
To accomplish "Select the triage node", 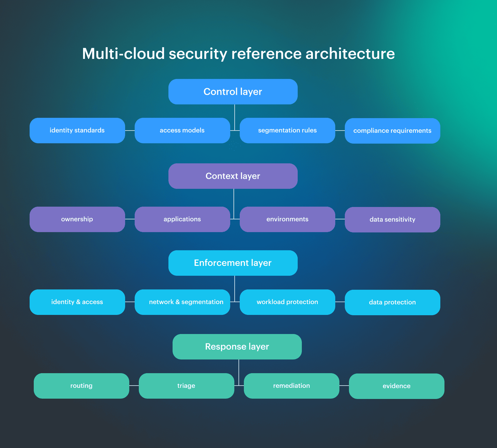I will (x=186, y=386).
